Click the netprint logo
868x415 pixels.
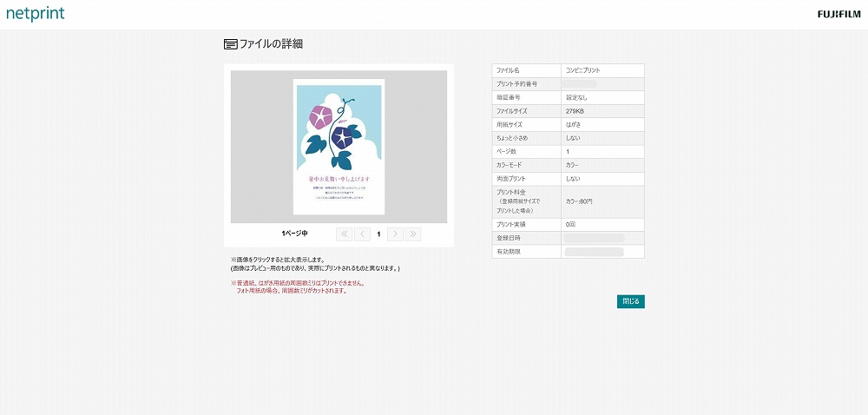click(x=36, y=14)
